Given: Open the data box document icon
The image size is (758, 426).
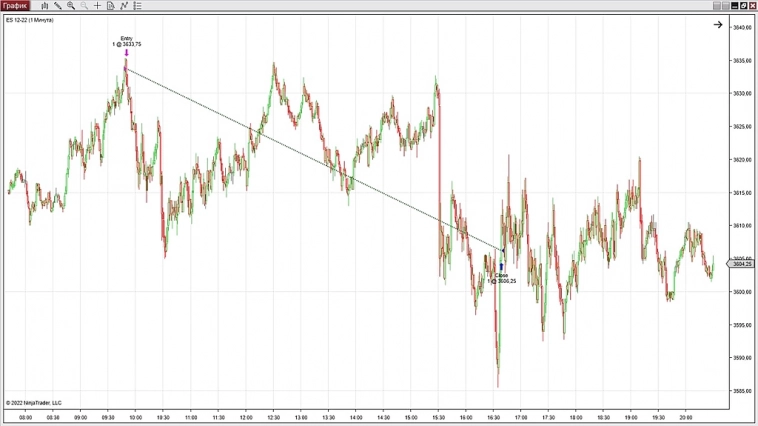Looking at the screenshot, I should [x=111, y=6].
